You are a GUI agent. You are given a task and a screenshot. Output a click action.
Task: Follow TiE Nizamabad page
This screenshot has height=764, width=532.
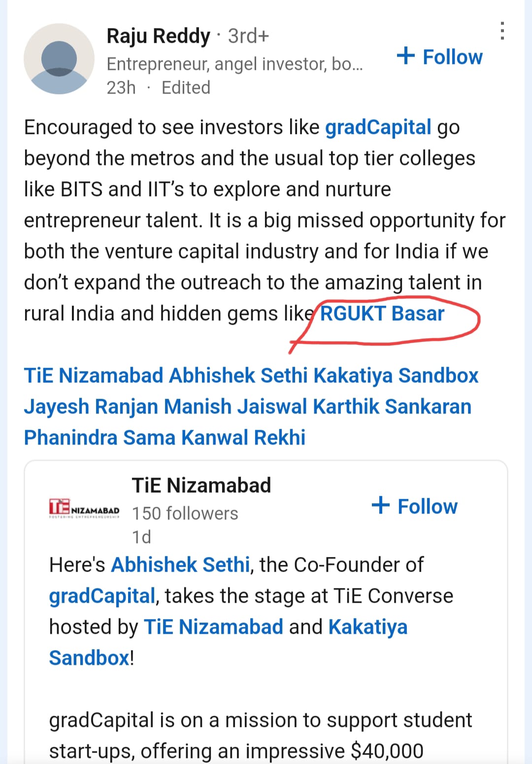(414, 506)
